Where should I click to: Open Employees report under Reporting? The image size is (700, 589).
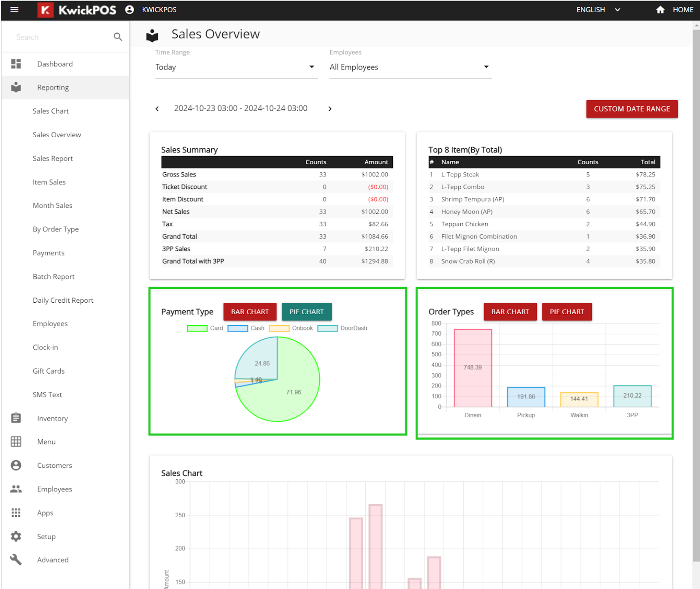coord(50,324)
